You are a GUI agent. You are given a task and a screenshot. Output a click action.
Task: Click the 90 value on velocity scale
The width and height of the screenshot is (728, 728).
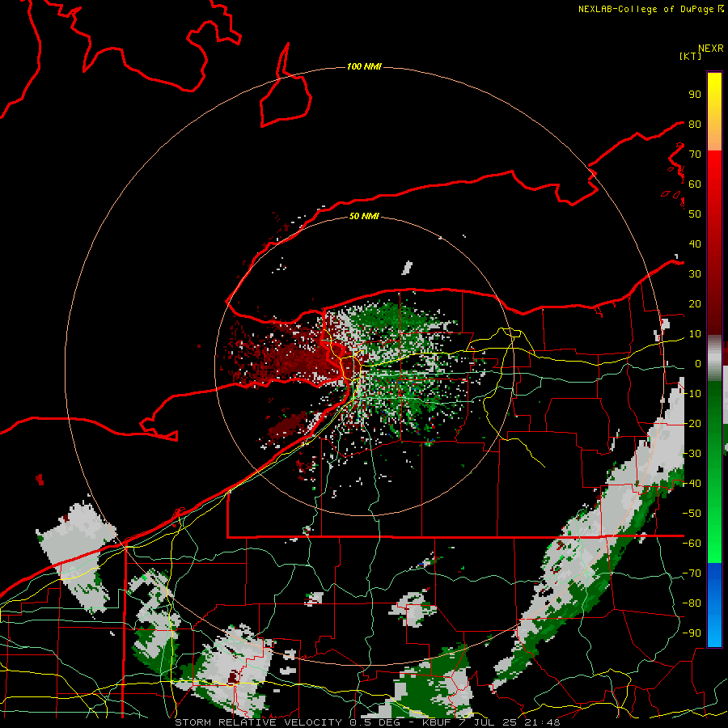(x=695, y=95)
